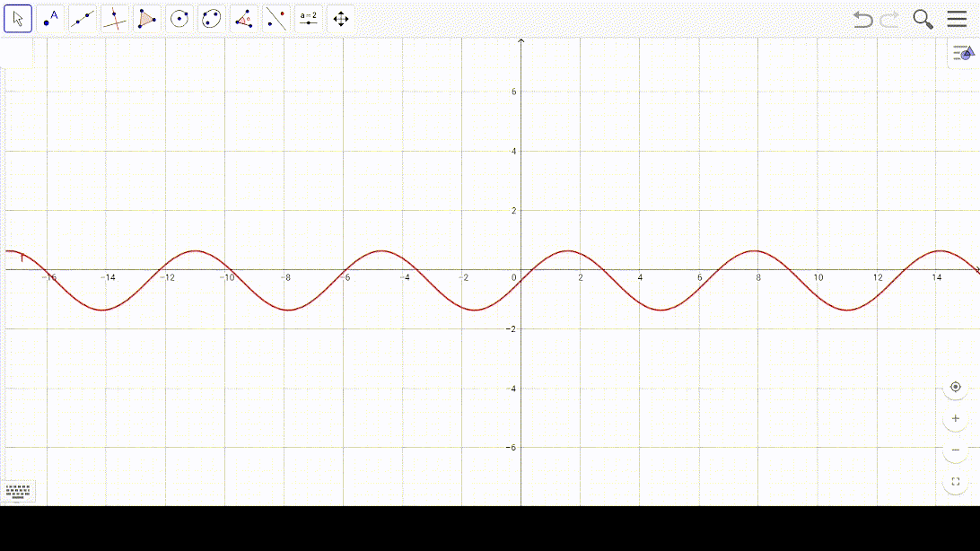Choose the Ellipse conic tool

pos(212,19)
